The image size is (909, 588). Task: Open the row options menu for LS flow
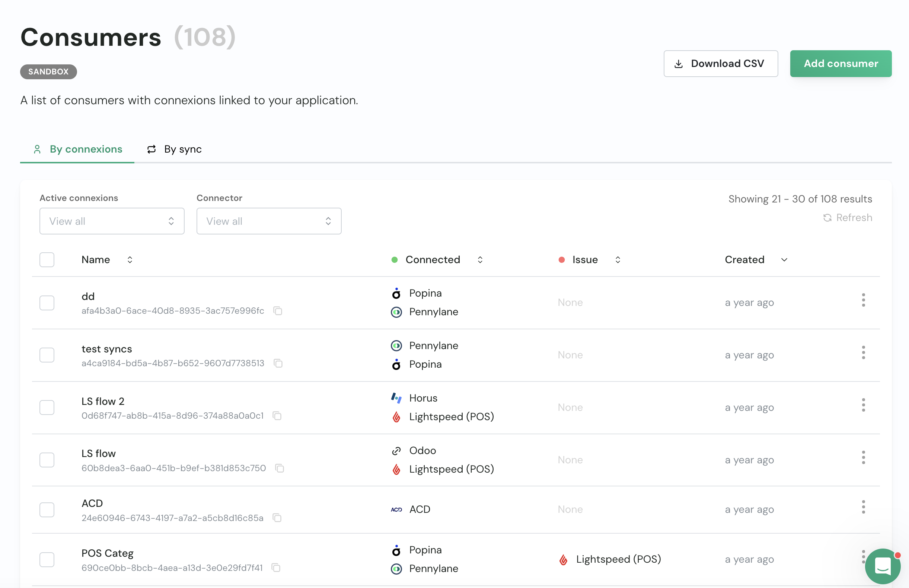(x=863, y=457)
